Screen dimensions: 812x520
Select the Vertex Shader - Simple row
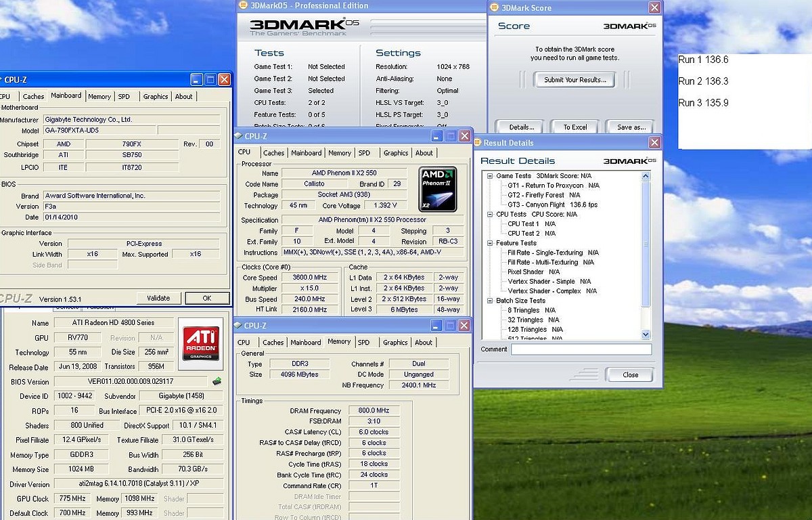(550, 282)
